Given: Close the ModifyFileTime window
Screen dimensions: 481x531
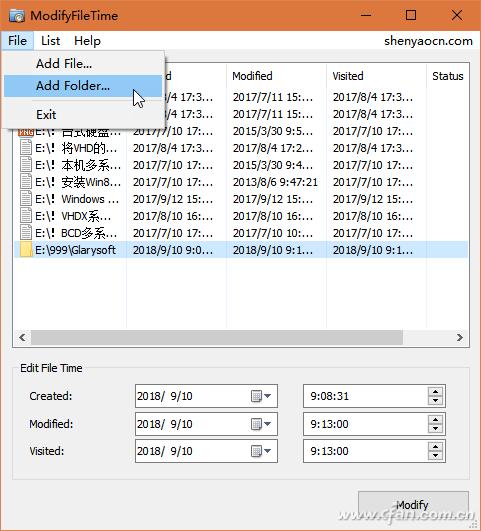Looking at the screenshot, I should tap(457, 15).
